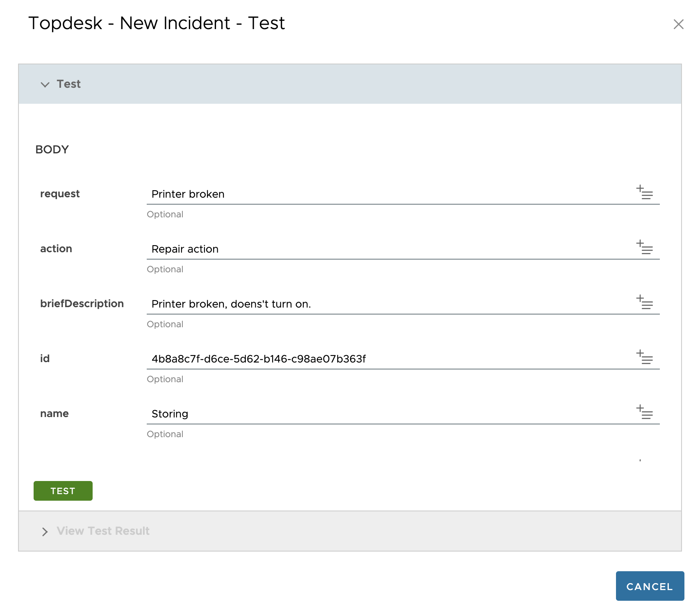Open View Test Result disclosure arrow
Screen dimensions: 700x611
tap(45, 531)
